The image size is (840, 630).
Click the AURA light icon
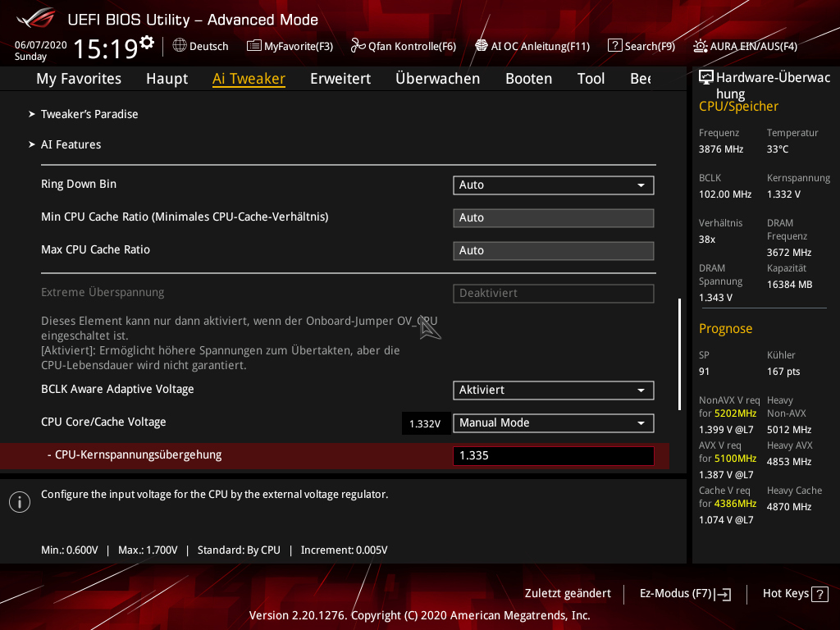(x=700, y=46)
